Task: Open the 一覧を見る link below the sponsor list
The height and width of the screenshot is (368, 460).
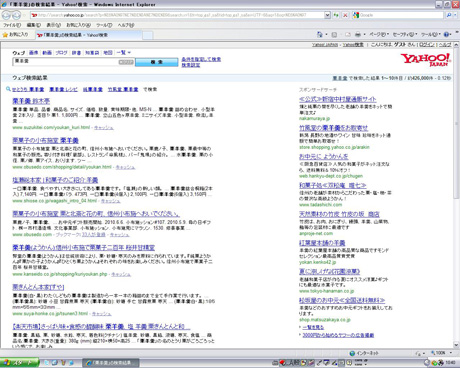Action: point(313,327)
